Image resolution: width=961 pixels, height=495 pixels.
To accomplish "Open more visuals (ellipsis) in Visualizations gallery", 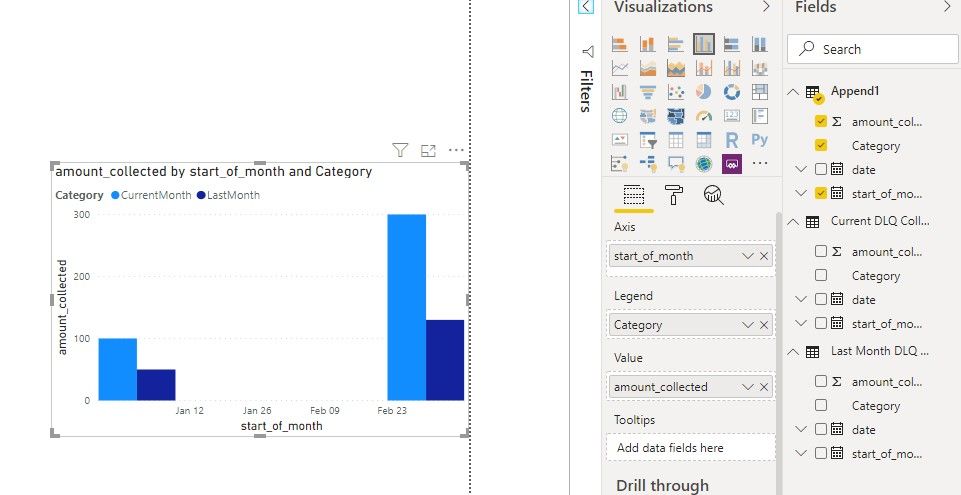I will (x=760, y=164).
